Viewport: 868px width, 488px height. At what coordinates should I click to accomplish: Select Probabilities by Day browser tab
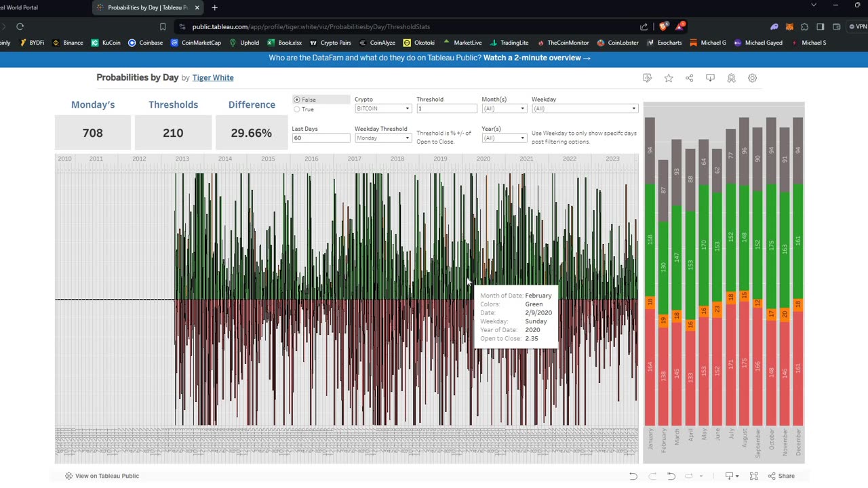[x=147, y=7]
